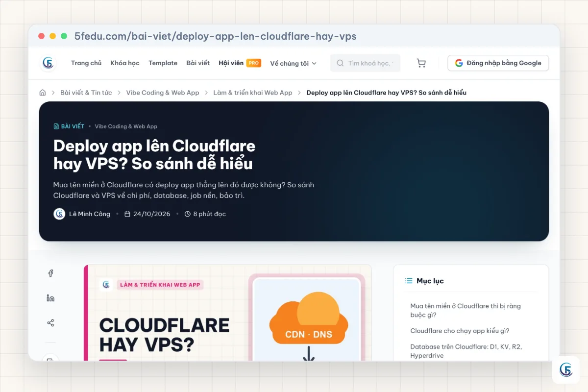Open the share options icon

coord(50,323)
